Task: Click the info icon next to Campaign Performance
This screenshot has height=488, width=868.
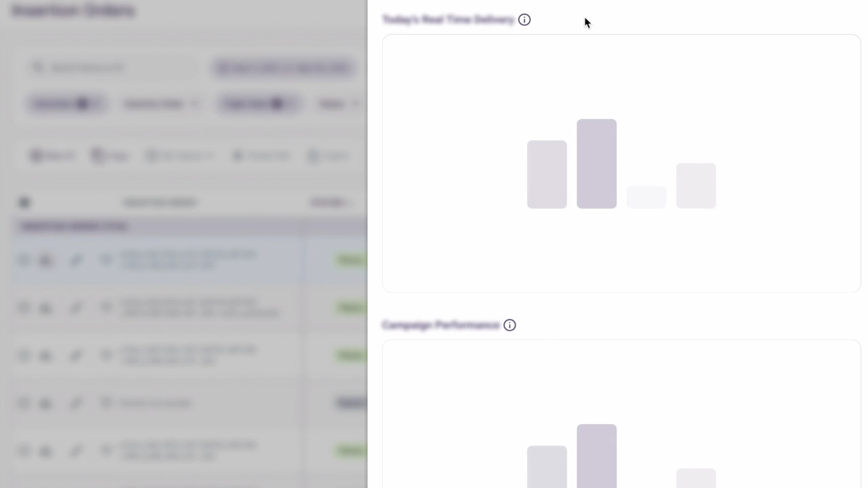Action: point(510,325)
